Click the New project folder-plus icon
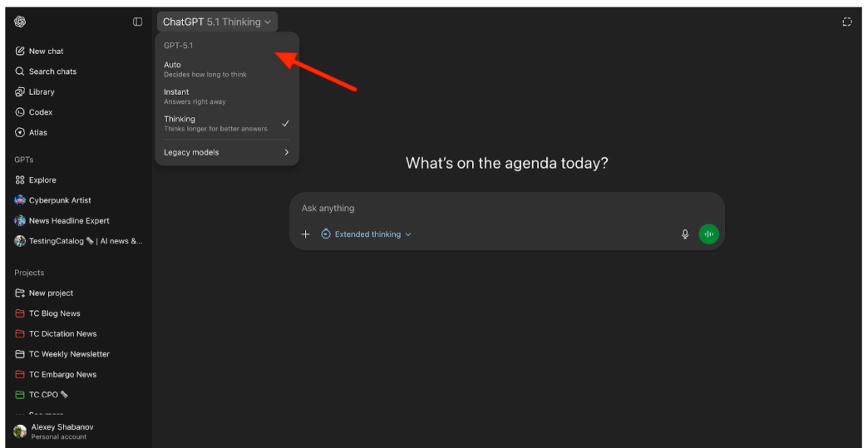868x448 pixels. coord(20,293)
